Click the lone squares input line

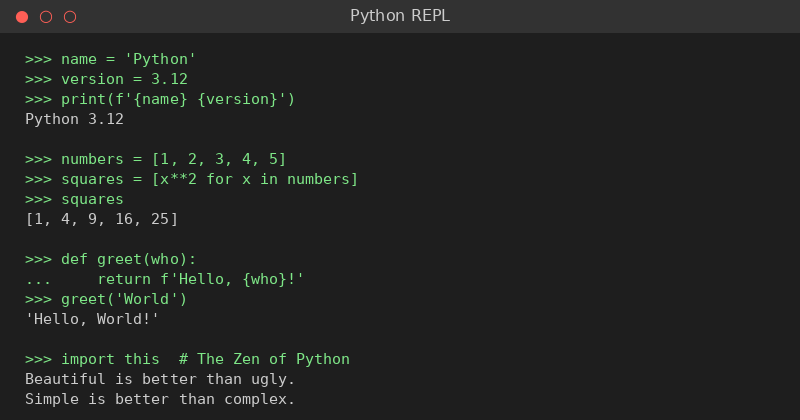click(74, 200)
